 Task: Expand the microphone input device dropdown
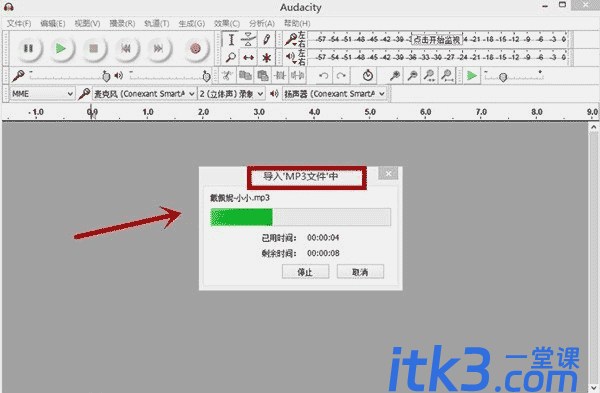pos(144,94)
